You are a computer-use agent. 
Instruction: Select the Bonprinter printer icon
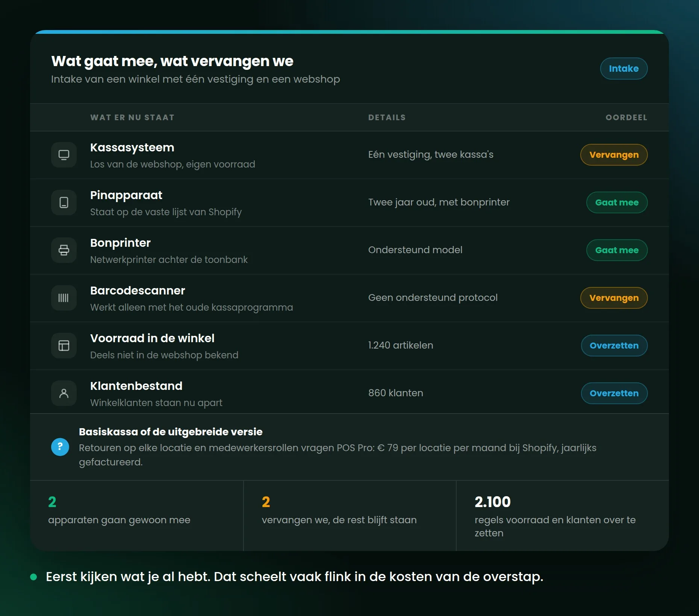pyautogui.click(x=64, y=250)
